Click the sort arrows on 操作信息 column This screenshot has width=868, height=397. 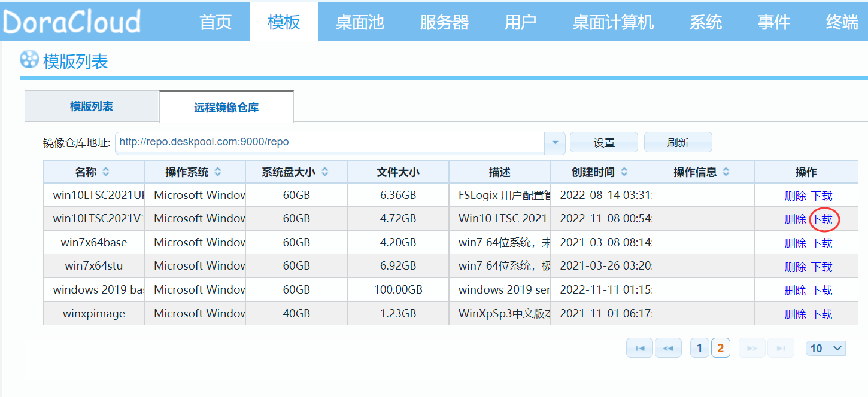point(727,172)
